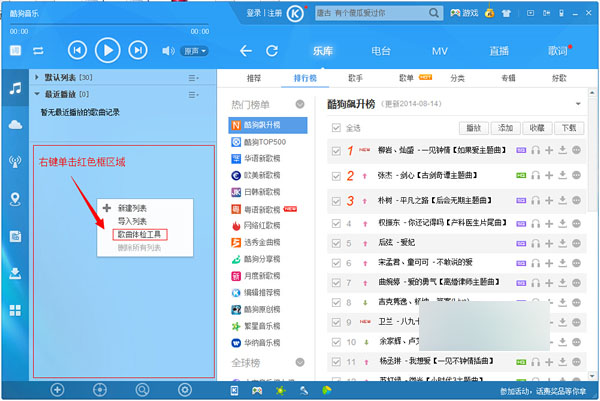Expand the 默认列表 playlist
Screen dimensions: 600x401
37,77
